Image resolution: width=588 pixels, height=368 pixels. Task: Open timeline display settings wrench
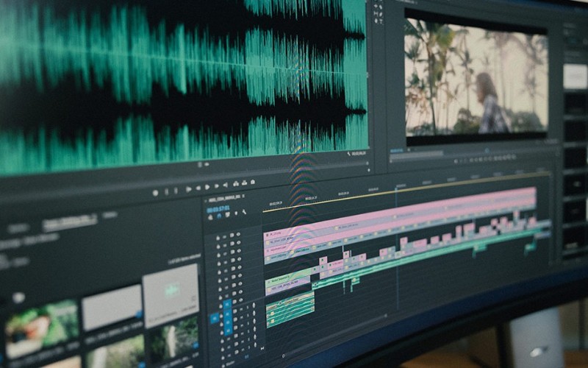tap(244, 212)
